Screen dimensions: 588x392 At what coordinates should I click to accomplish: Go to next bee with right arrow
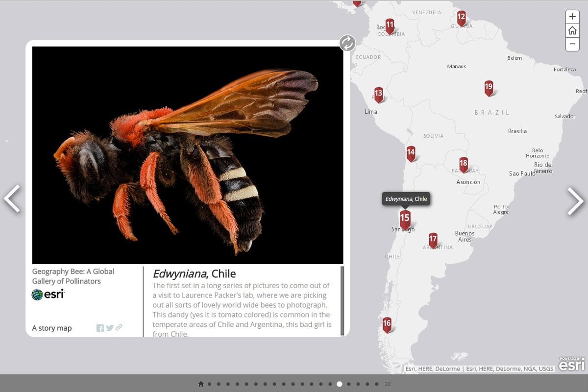(576, 200)
